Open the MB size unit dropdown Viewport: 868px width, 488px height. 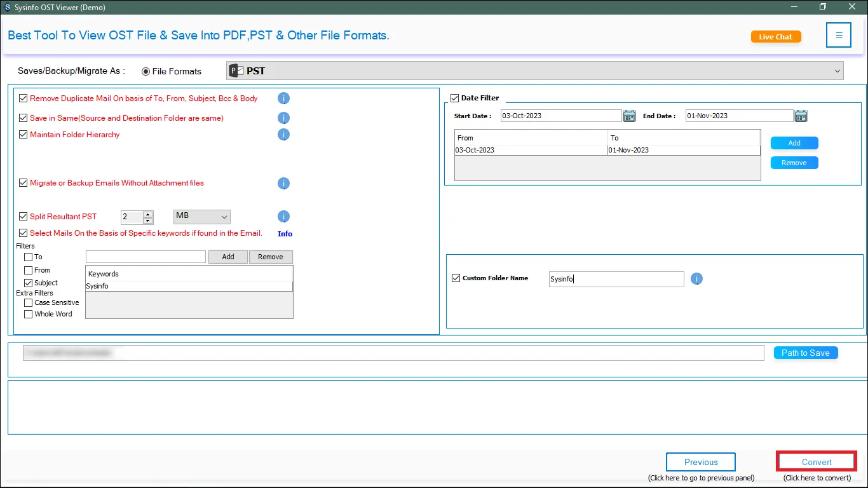202,217
